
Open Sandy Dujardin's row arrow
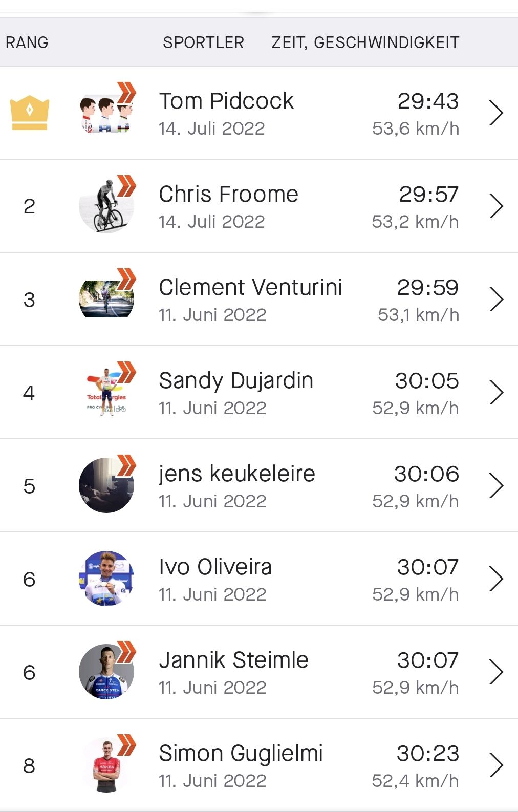(496, 393)
